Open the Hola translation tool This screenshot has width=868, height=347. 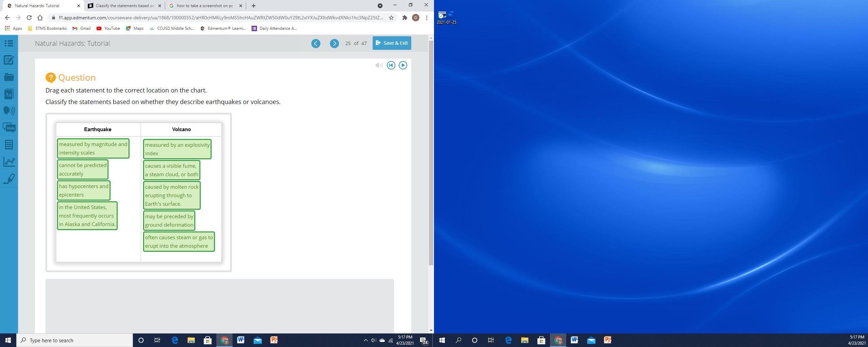point(9,128)
